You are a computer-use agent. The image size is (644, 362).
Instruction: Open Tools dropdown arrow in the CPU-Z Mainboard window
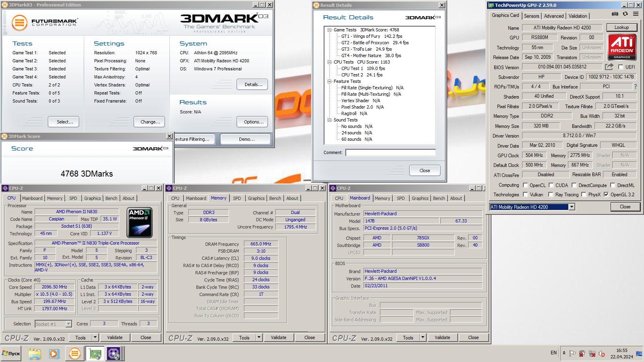pos(423,337)
